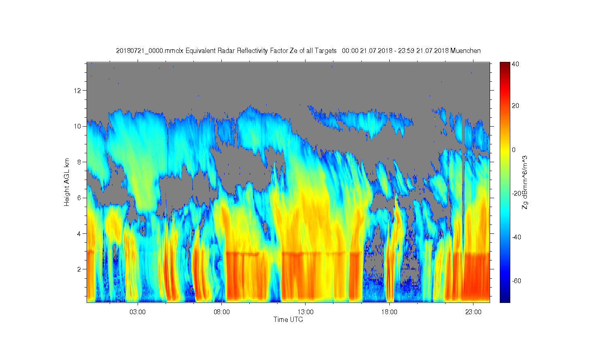Screen dimensions: 607x364
Task: Click the colorbar value '40'
Action: pyautogui.click(x=516, y=64)
